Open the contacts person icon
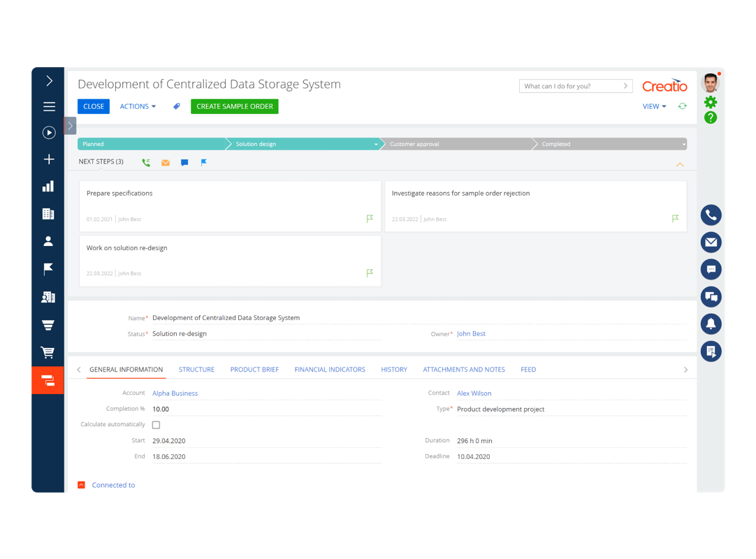 [x=48, y=241]
